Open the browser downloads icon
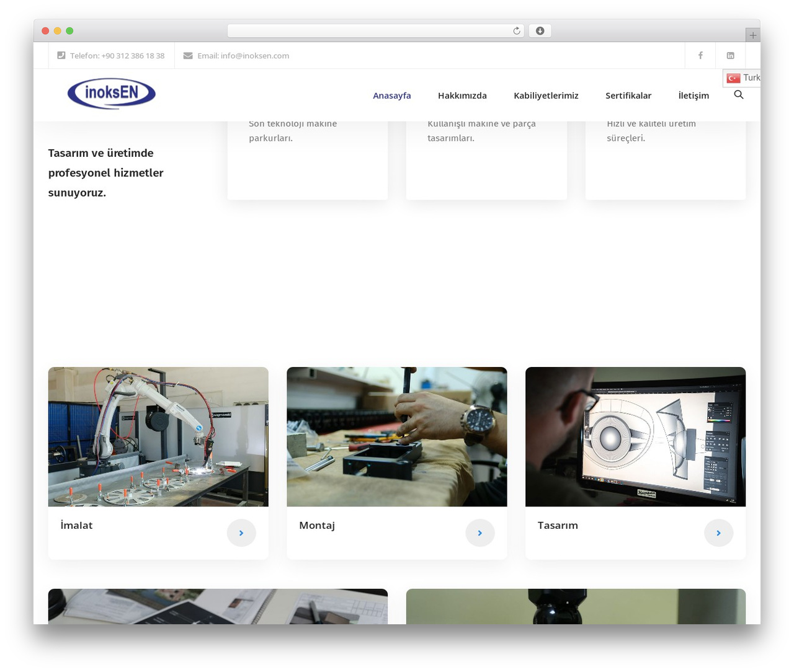This screenshot has height=672, width=794. (540, 31)
